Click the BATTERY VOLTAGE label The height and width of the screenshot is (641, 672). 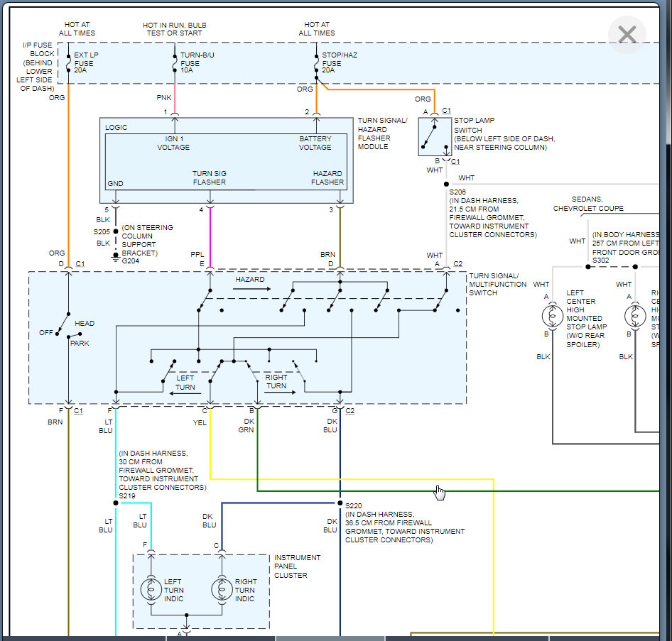[315, 143]
